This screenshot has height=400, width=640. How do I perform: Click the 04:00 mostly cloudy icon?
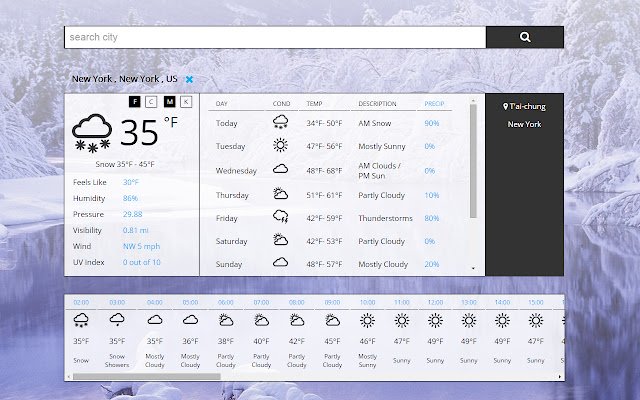[155, 320]
